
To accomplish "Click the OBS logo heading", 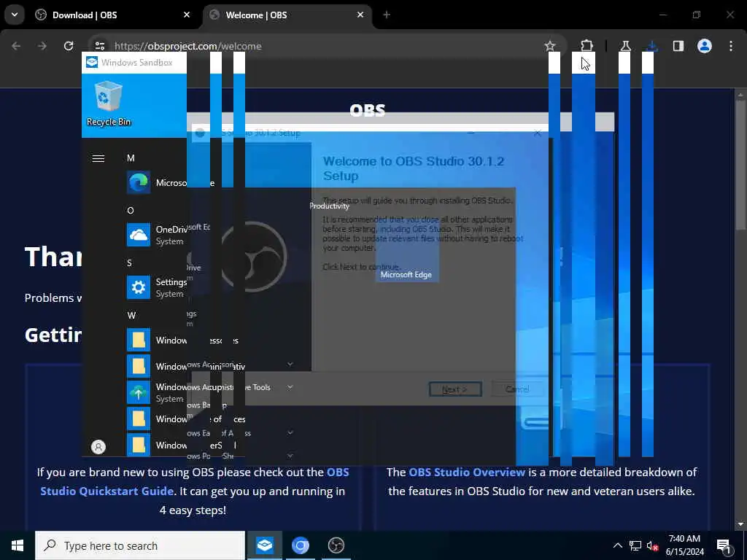I will [368, 111].
